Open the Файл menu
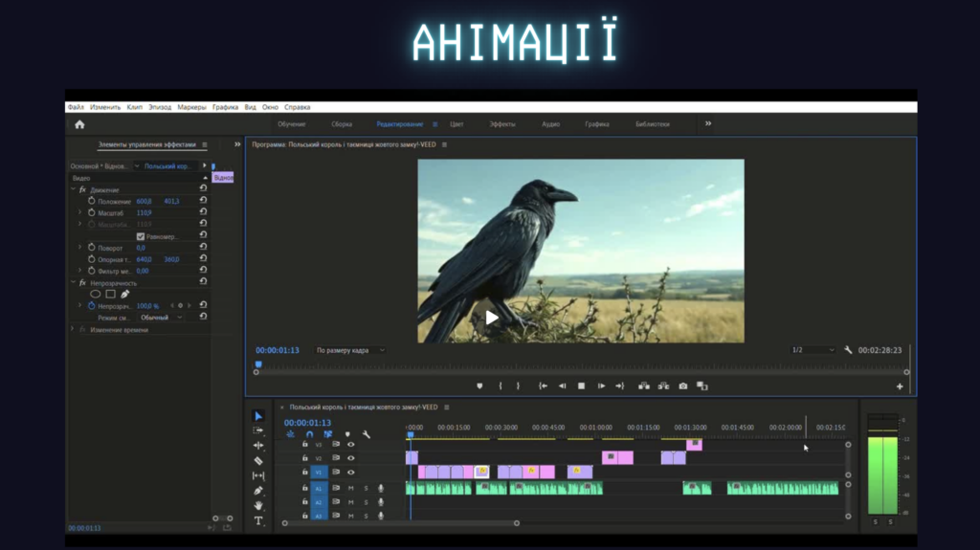The height and width of the screenshot is (550, 980). (x=76, y=107)
